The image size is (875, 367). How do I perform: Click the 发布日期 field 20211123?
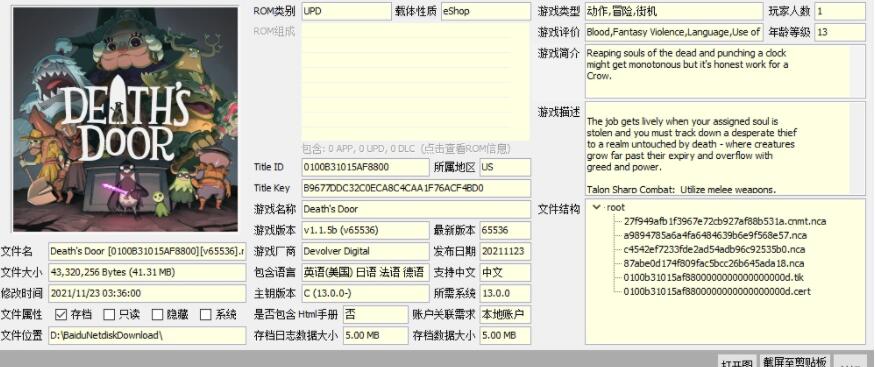(505, 251)
